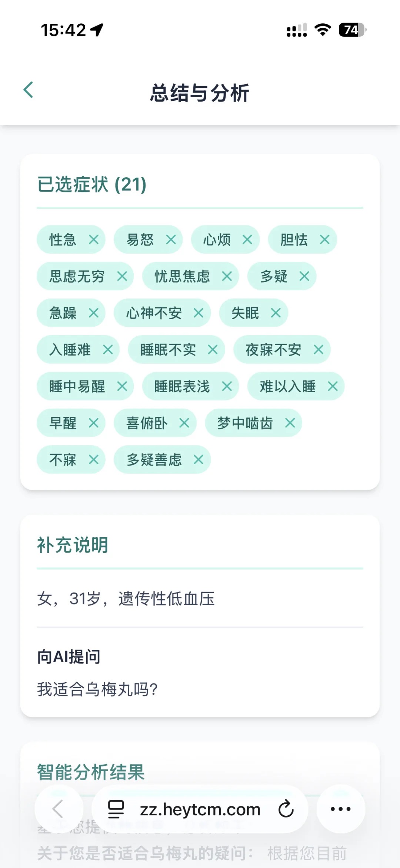Delete the 思虑无穷 symptom chip
The height and width of the screenshot is (868, 400).
(x=122, y=276)
